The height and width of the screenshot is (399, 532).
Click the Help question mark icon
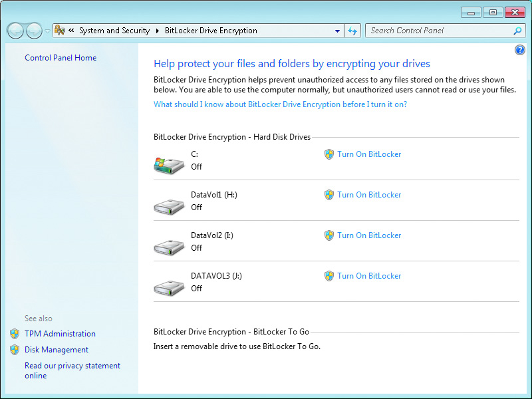(x=519, y=51)
